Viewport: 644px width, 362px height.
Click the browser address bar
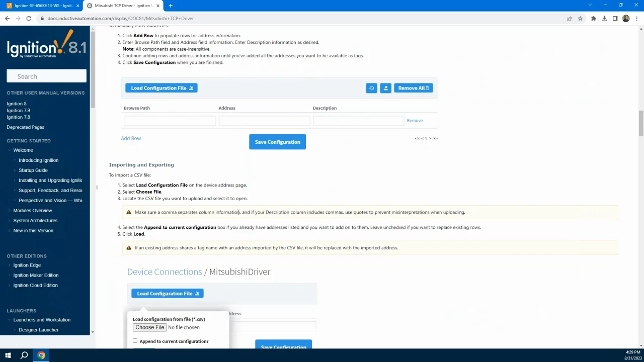[302, 19]
